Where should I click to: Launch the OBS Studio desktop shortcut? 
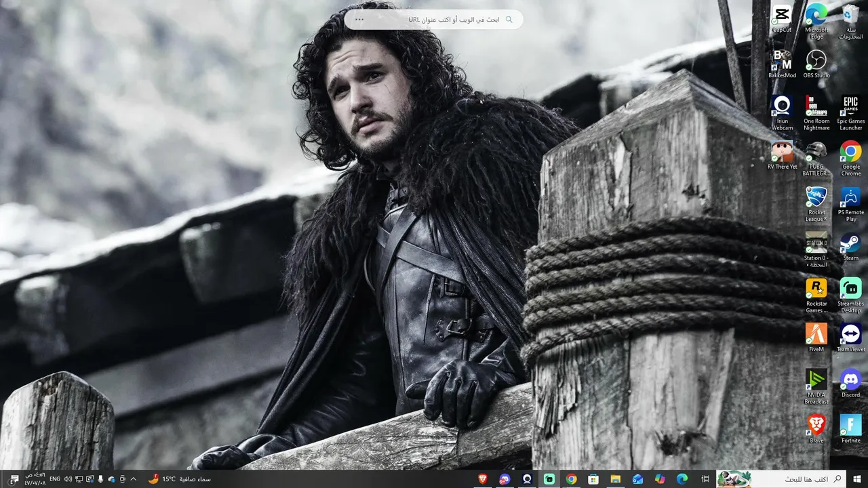[x=816, y=64]
